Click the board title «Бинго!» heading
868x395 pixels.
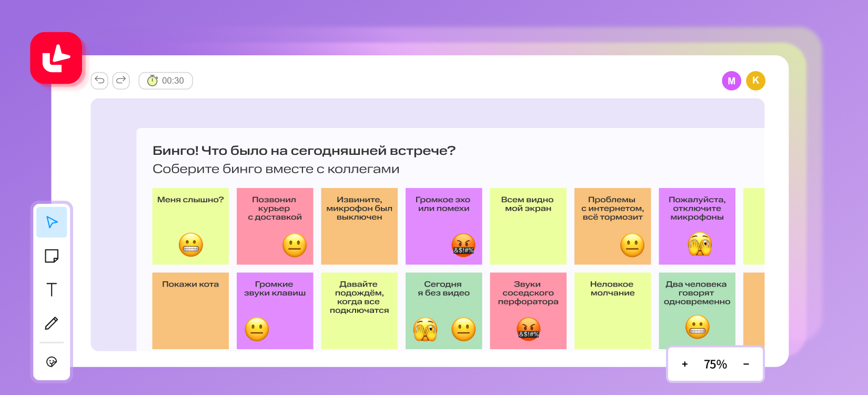coord(304,151)
